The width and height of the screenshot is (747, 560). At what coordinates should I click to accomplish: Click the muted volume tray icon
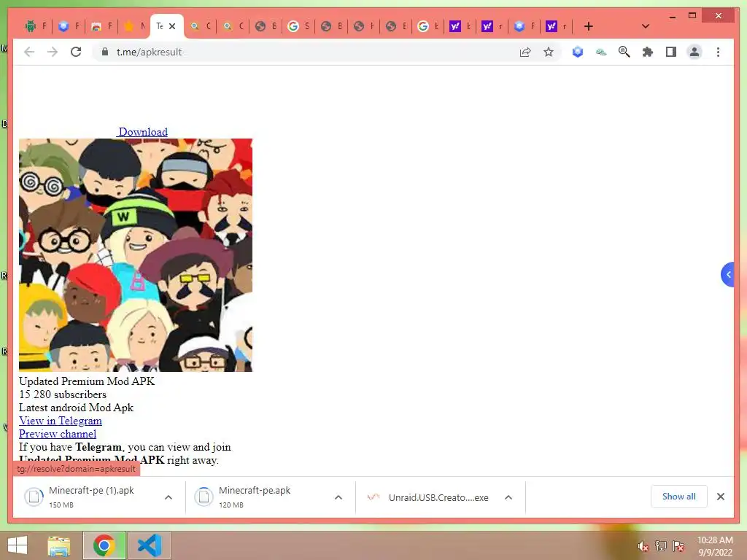click(x=643, y=546)
